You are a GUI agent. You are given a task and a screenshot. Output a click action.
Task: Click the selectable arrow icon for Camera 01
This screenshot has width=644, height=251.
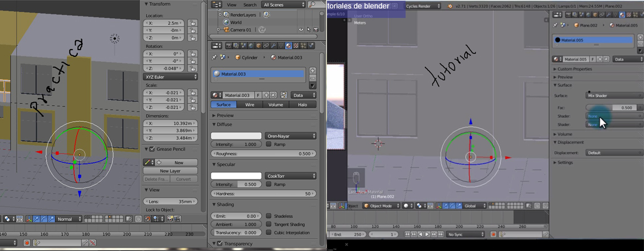point(308,30)
